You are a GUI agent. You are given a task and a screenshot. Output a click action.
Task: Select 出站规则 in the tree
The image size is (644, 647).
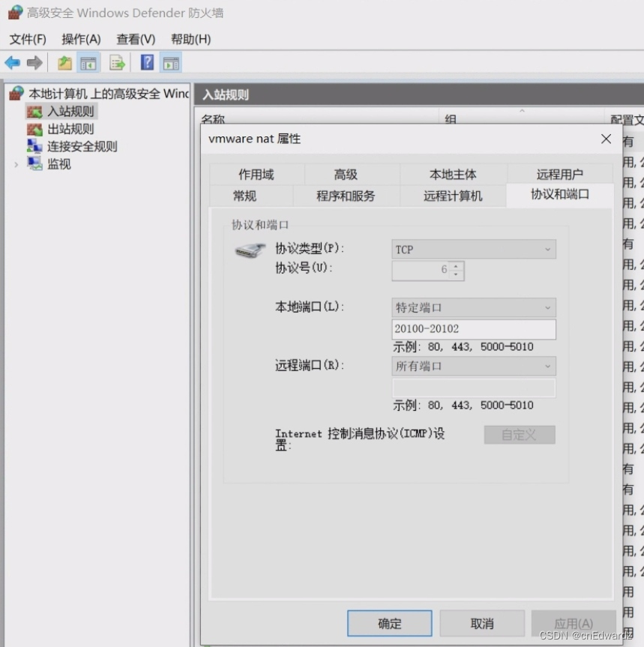pos(70,129)
